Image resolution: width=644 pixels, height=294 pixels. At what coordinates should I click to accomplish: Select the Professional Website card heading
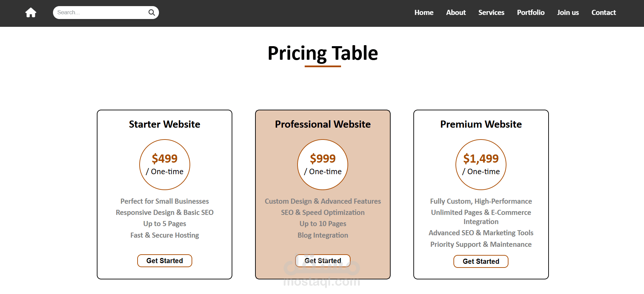pyautogui.click(x=323, y=124)
